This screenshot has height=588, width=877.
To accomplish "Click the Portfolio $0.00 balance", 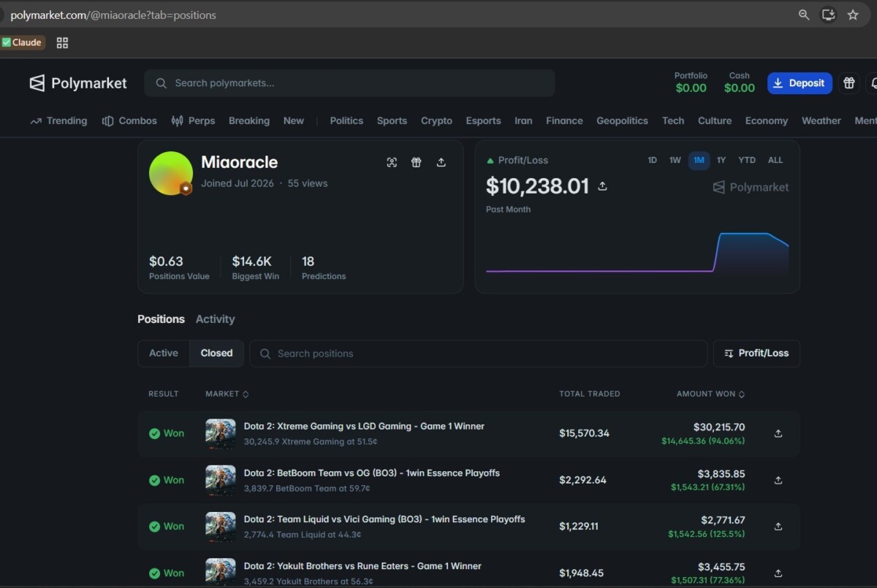I will 691,83.
